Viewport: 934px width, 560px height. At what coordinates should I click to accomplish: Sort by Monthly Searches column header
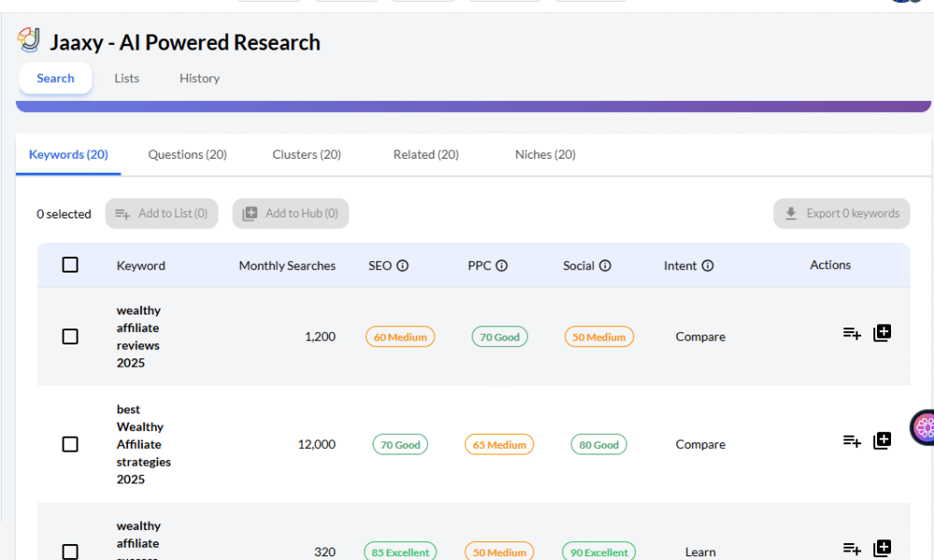coord(287,266)
